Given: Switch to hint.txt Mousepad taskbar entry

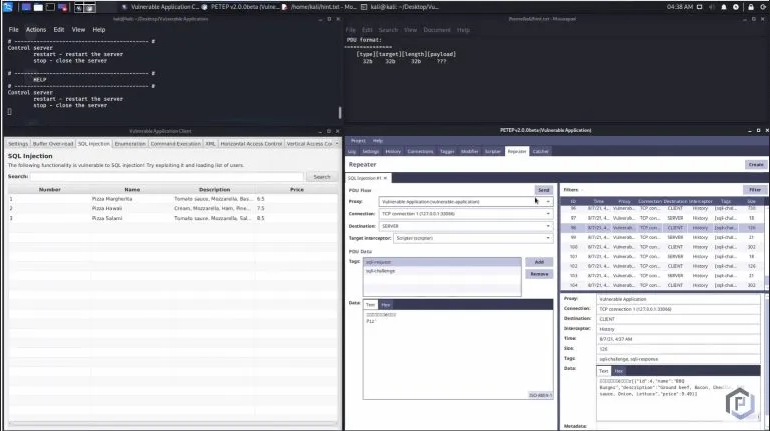Looking at the screenshot, I should tap(319, 7).
